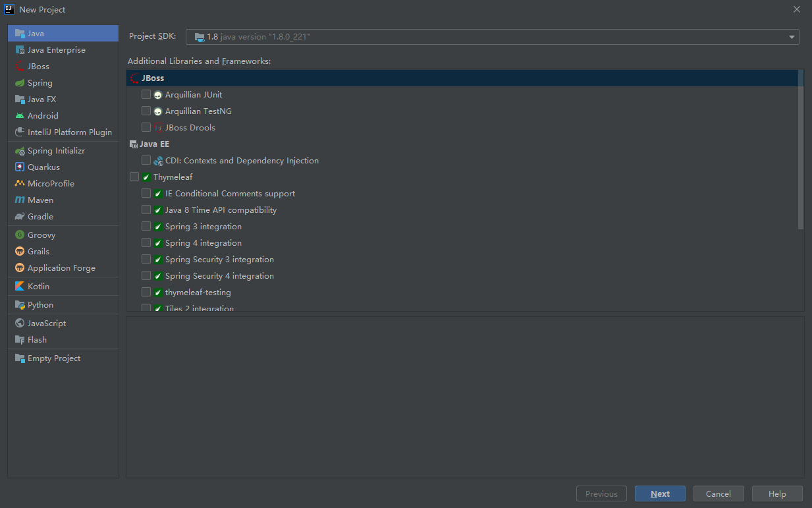
Task: Check the thymeleaf-testing checkbox
Action: 146,293
